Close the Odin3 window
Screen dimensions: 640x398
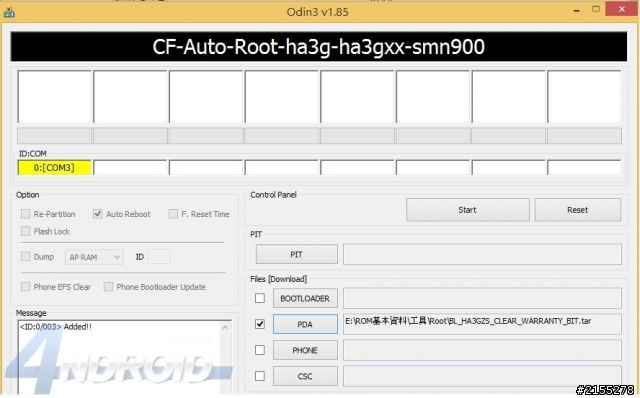coord(621,9)
